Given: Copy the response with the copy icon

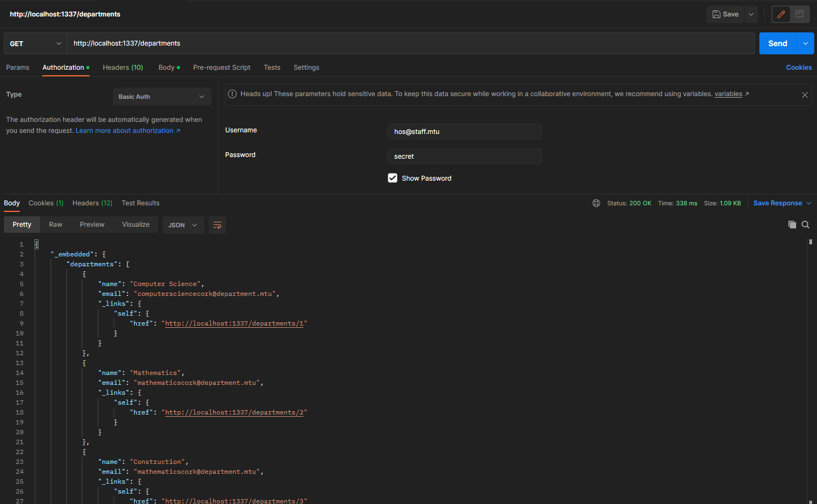Looking at the screenshot, I should [792, 225].
